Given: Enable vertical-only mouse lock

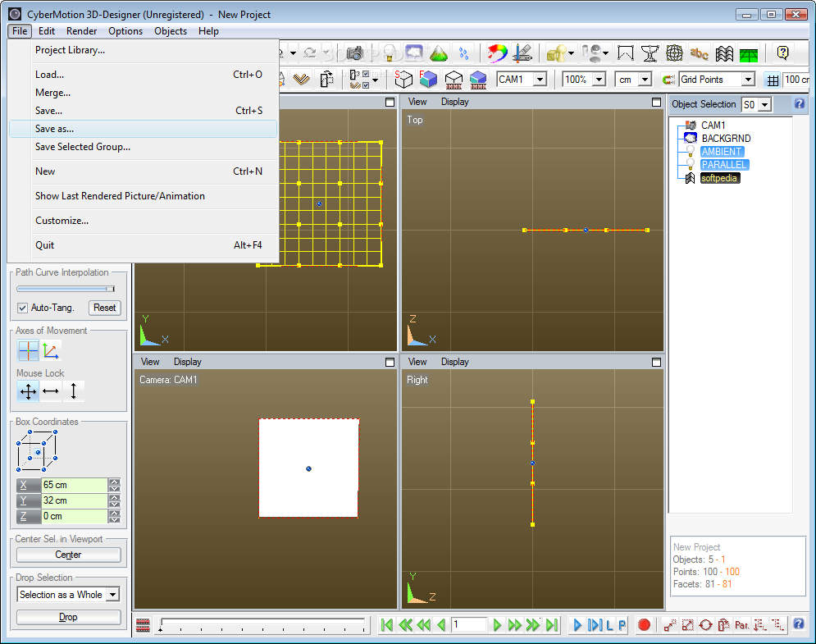Looking at the screenshot, I should click(73, 391).
